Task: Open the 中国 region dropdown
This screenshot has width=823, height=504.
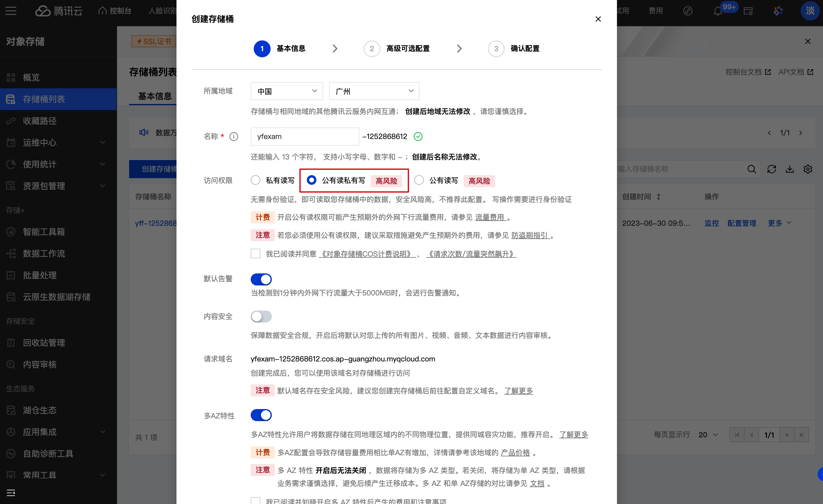Action: coord(287,91)
